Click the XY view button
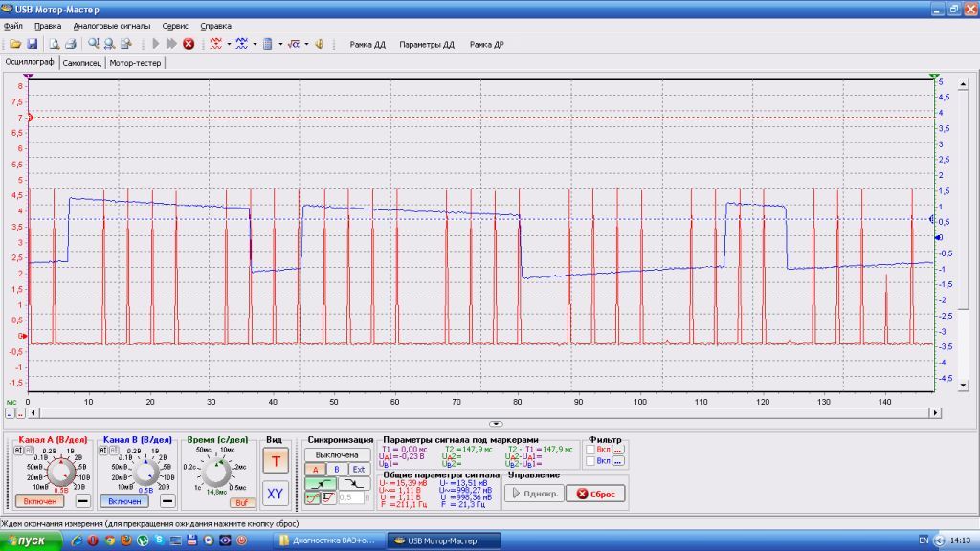Viewport: 980px width, 551px height. tap(275, 494)
